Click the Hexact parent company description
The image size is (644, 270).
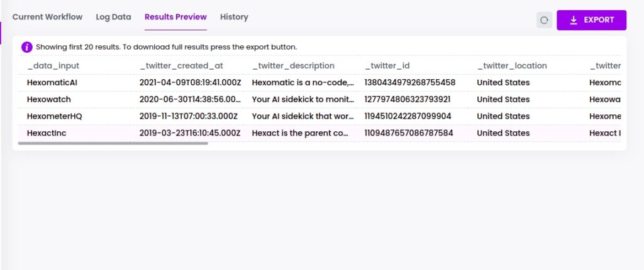(300, 133)
